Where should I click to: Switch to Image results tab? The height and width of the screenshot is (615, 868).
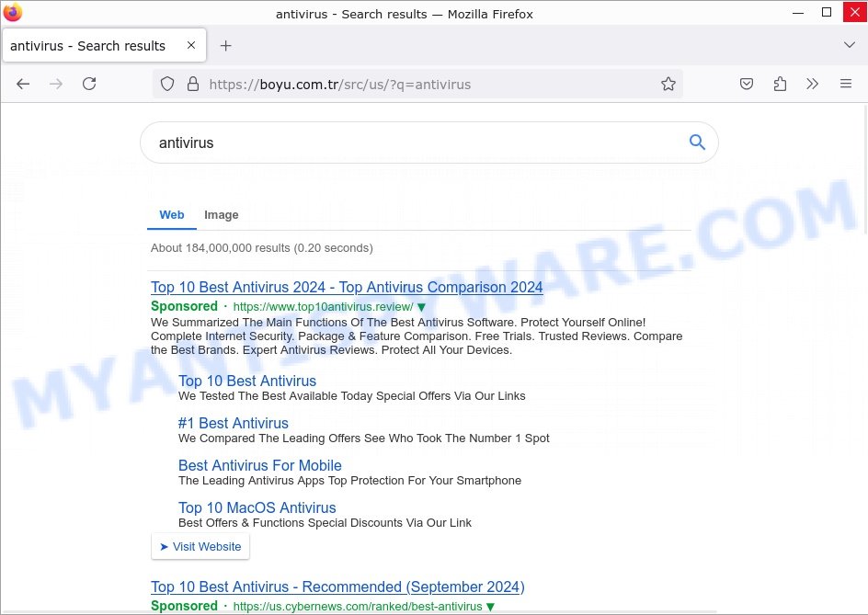click(x=222, y=215)
